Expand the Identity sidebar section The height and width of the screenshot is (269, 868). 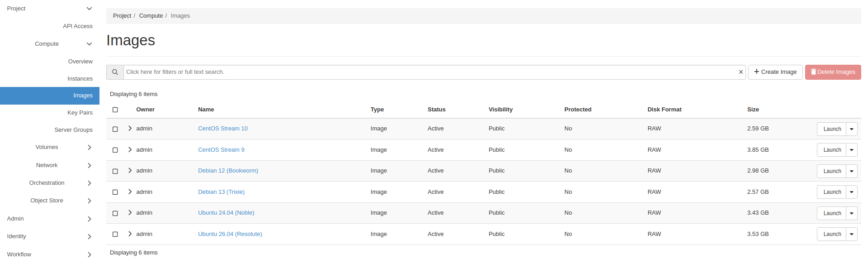(50, 236)
